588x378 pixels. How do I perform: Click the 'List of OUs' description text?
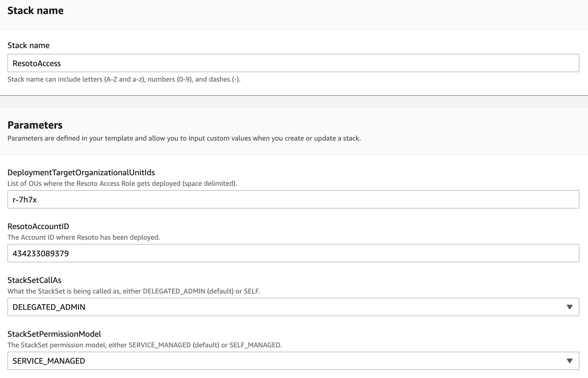pyautogui.click(x=122, y=184)
